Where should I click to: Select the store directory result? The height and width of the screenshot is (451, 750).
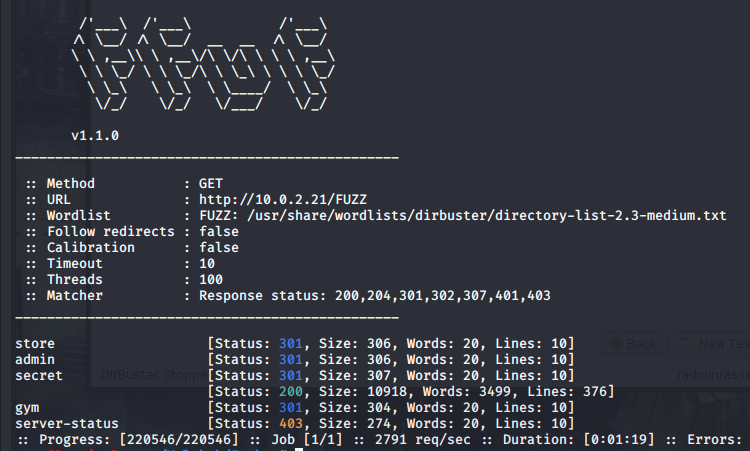[35, 343]
